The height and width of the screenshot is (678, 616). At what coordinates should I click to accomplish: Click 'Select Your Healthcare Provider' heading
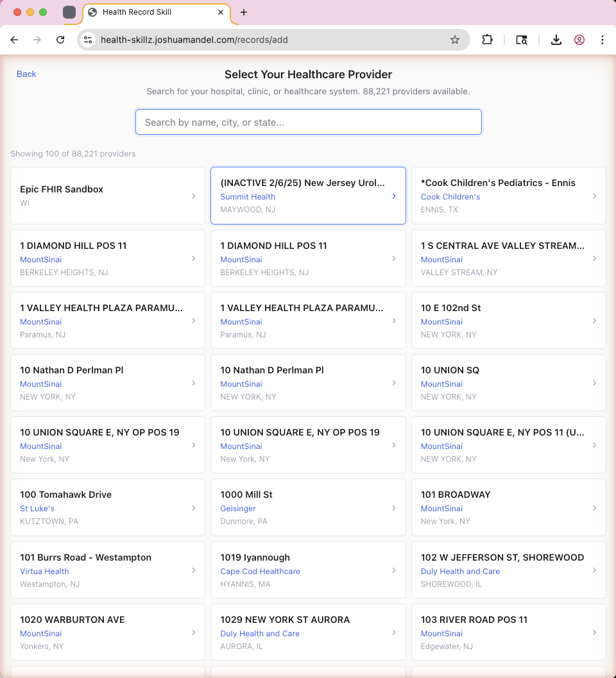[x=308, y=74]
